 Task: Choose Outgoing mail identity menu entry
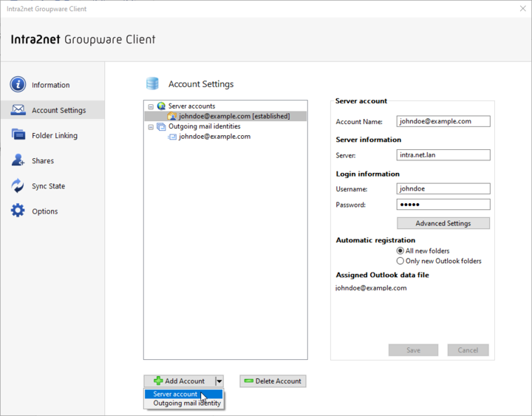(x=183, y=403)
